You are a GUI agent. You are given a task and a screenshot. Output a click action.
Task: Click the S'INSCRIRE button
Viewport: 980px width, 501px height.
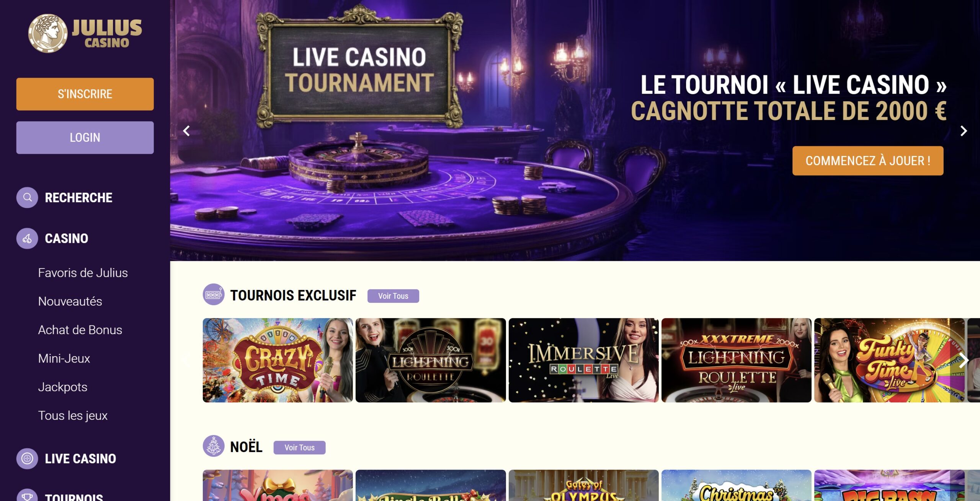85,94
